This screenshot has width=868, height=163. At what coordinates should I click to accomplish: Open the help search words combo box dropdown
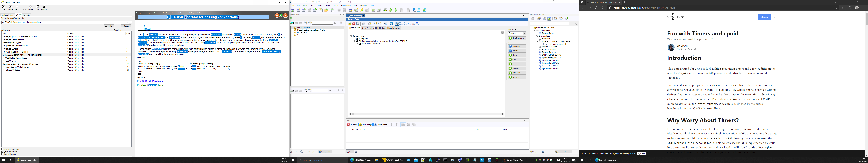click(127, 22)
